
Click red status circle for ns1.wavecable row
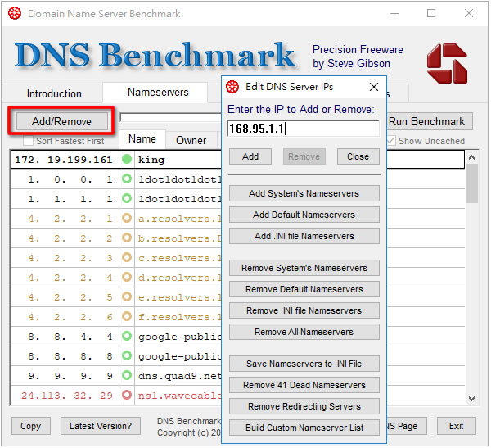point(127,395)
